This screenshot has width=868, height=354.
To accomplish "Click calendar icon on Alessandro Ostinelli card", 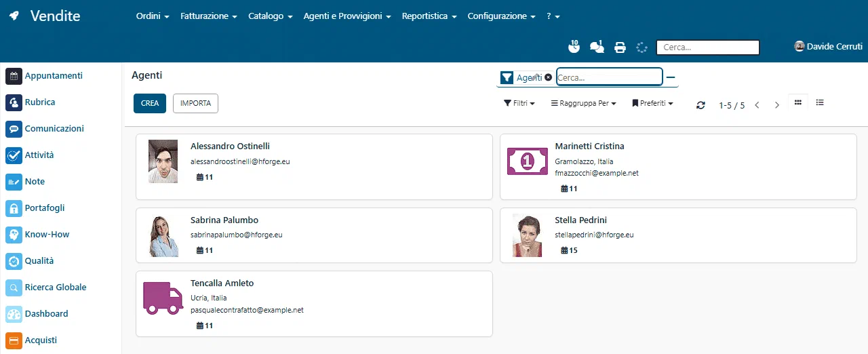I will click(200, 177).
